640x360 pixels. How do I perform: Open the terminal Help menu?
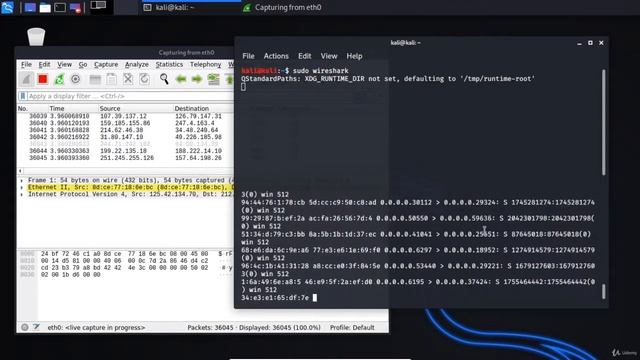pos(354,56)
